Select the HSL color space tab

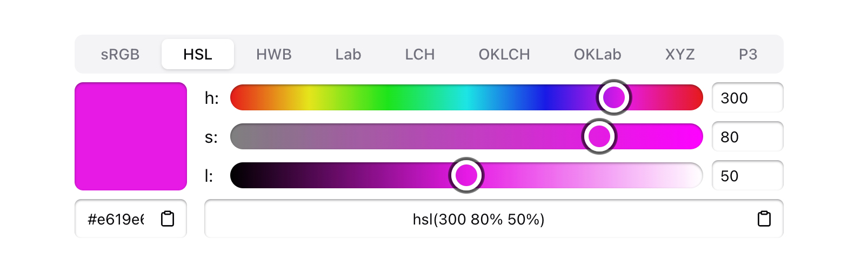point(198,54)
